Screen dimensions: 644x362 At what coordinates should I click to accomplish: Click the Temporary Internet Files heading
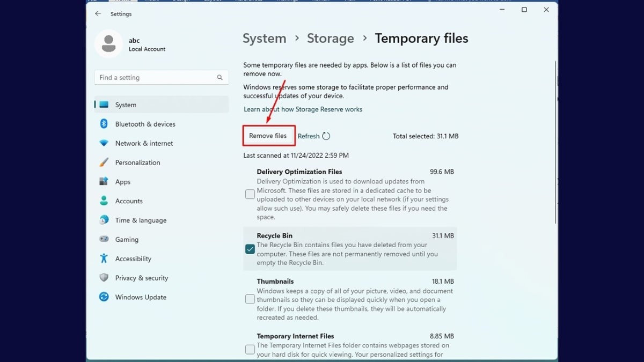(x=296, y=336)
